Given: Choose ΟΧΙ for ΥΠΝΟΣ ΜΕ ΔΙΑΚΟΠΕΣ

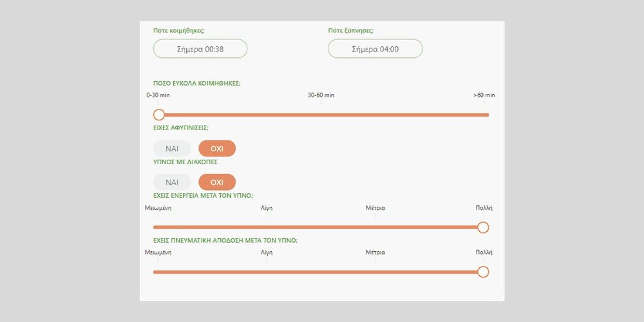Looking at the screenshot, I should (x=217, y=182).
